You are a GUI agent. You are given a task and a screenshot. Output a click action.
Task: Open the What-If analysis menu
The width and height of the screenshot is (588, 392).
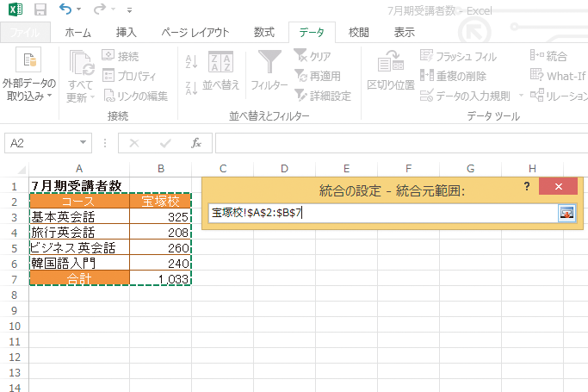coord(559,76)
